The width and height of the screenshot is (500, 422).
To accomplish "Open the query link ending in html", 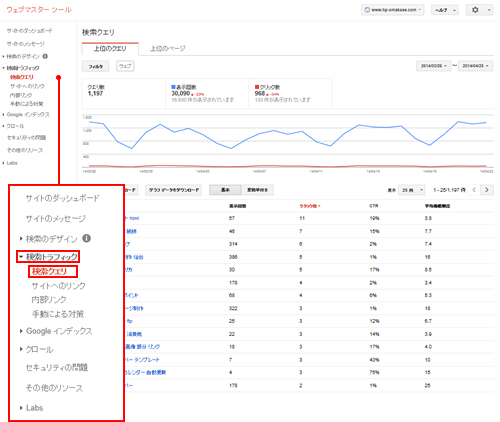I will (132, 218).
